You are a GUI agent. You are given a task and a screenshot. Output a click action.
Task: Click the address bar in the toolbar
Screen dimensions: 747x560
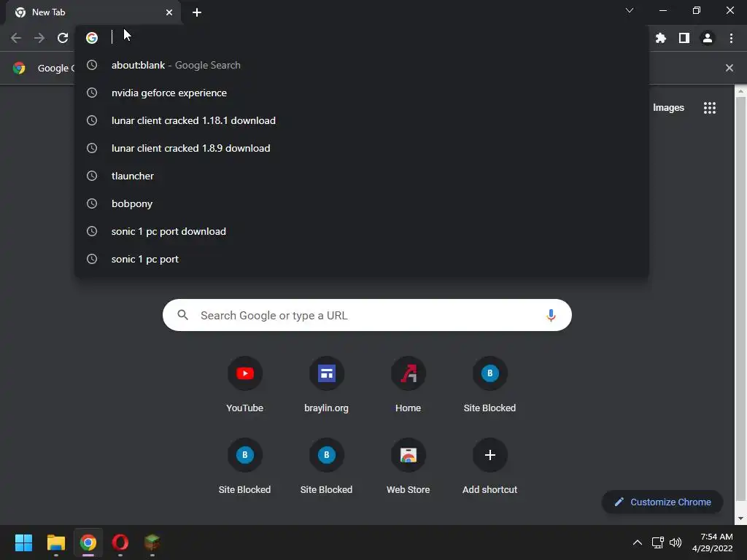point(362,37)
